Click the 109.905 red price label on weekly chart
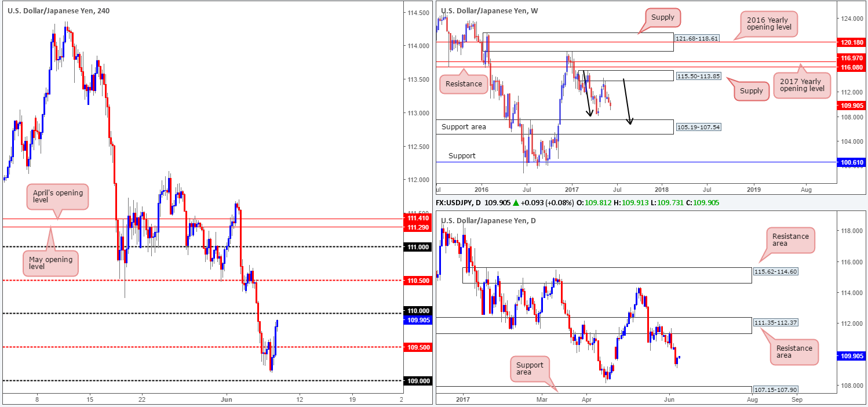868x407 pixels. coord(853,106)
